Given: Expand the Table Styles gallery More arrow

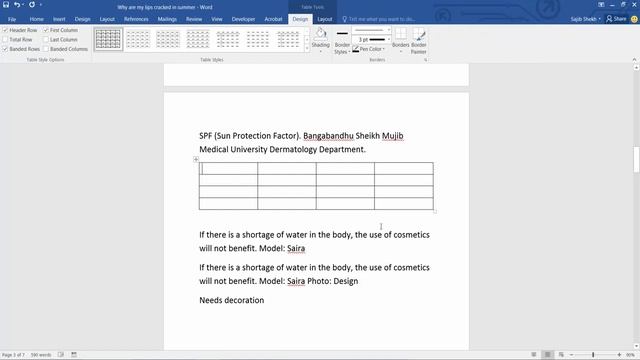Looking at the screenshot, I should tap(307, 49).
